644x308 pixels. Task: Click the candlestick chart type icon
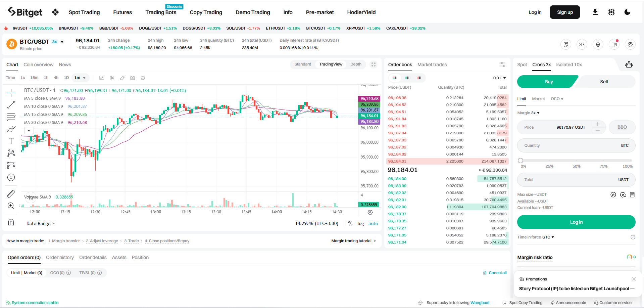coord(112,78)
